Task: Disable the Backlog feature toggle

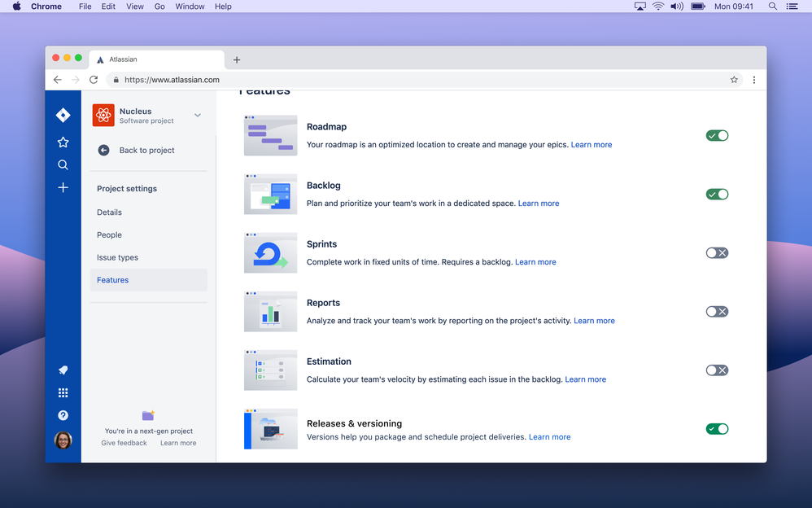Action: pyautogui.click(x=718, y=194)
